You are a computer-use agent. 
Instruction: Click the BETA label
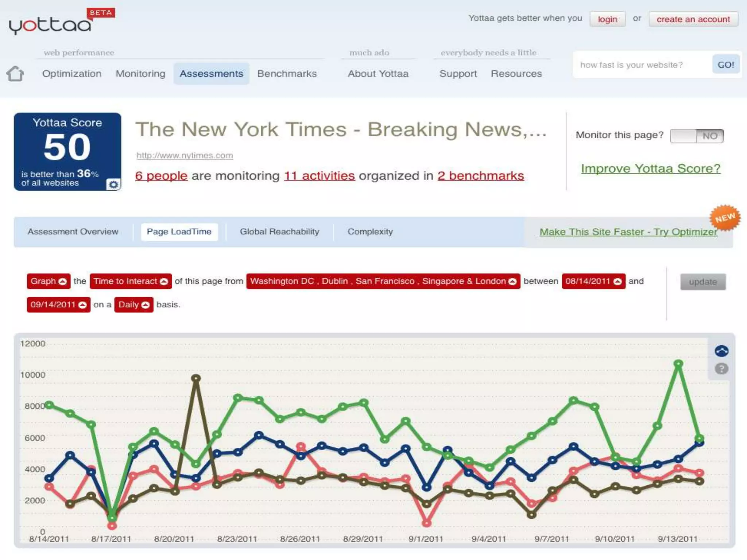tap(101, 13)
